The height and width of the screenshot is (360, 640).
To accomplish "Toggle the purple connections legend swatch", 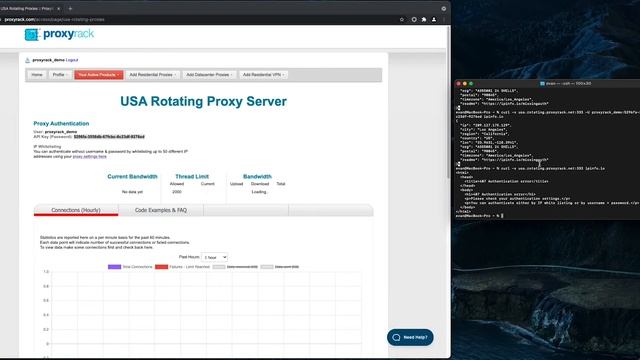I will pyautogui.click(x=114, y=267).
